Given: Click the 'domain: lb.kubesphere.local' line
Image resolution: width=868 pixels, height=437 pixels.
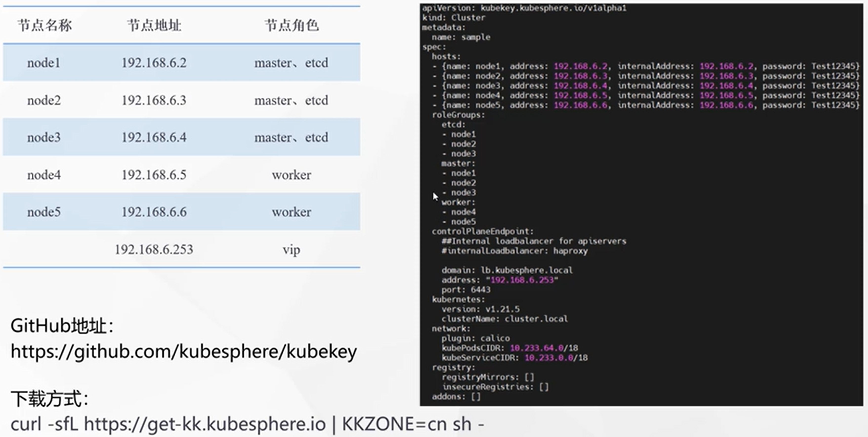Looking at the screenshot, I should pos(507,270).
